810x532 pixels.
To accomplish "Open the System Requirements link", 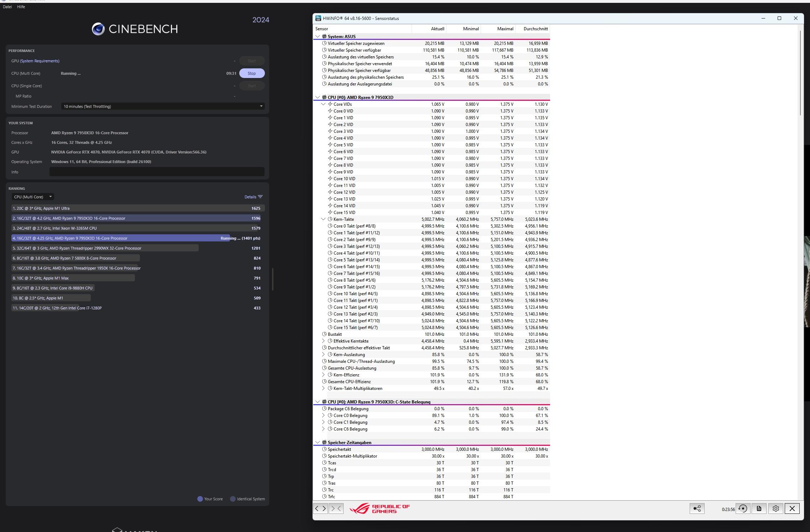I will [x=40, y=61].
